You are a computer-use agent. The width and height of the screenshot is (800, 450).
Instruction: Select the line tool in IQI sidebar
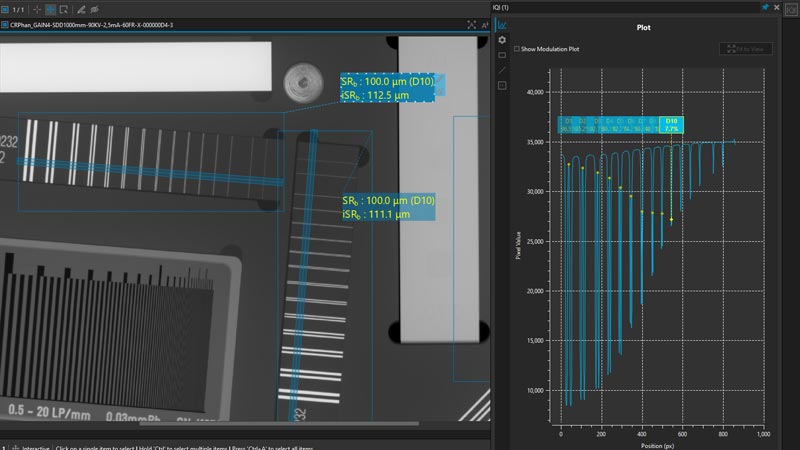tap(502, 70)
